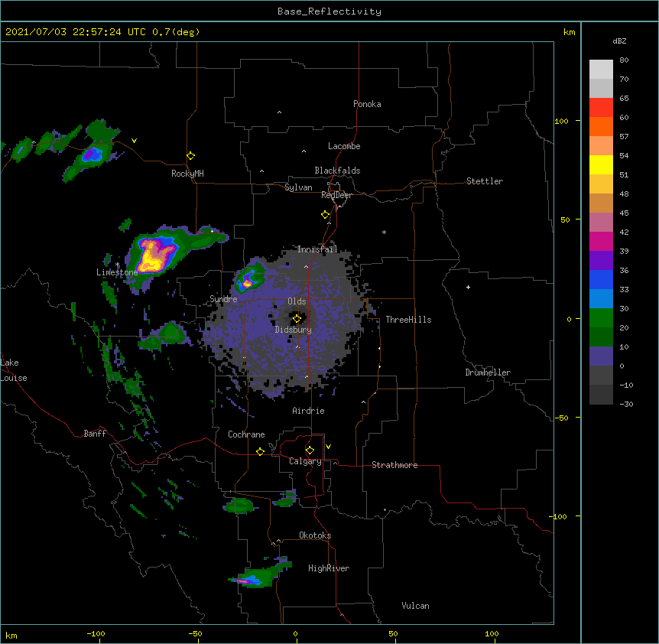This screenshot has height=644, width=659.
Task: Select the light gray 70–80 dBZ swatch
Action: tap(601, 70)
